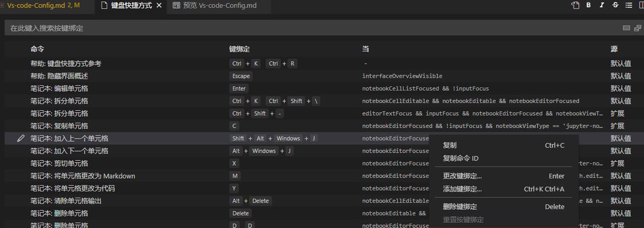644x228 pixels.
Task: Choose 删除键绑定 in the context menu
Action: (503, 207)
